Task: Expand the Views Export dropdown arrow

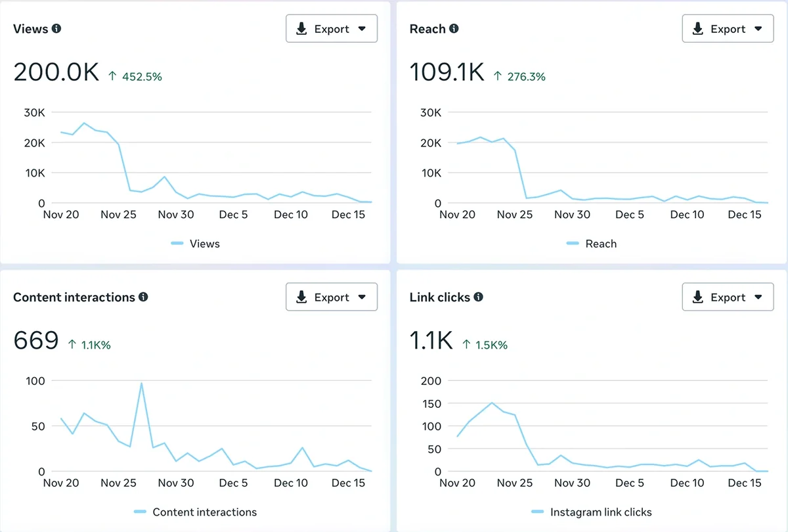Action: click(x=362, y=29)
